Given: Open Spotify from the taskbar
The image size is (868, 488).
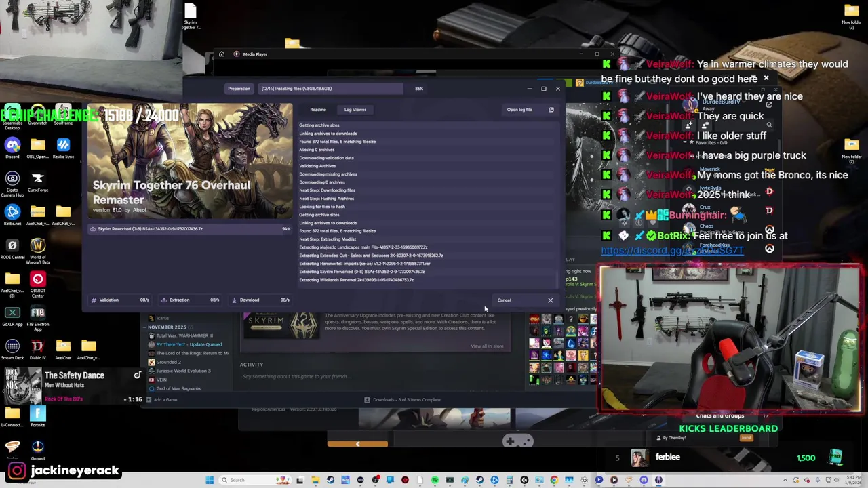Looking at the screenshot, I should pyautogui.click(x=435, y=480).
